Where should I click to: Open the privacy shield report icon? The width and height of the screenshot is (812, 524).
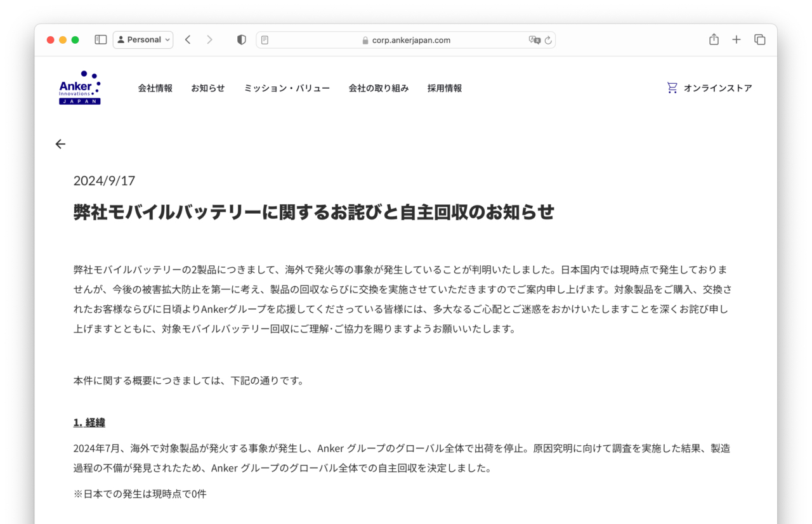click(242, 39)
